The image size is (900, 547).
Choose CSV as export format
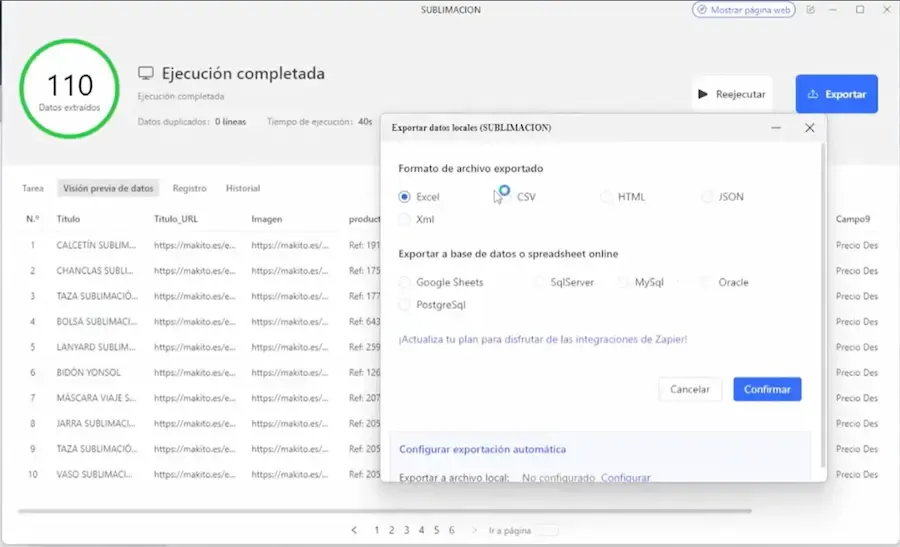pyautogui.click(x=505, y=197)
